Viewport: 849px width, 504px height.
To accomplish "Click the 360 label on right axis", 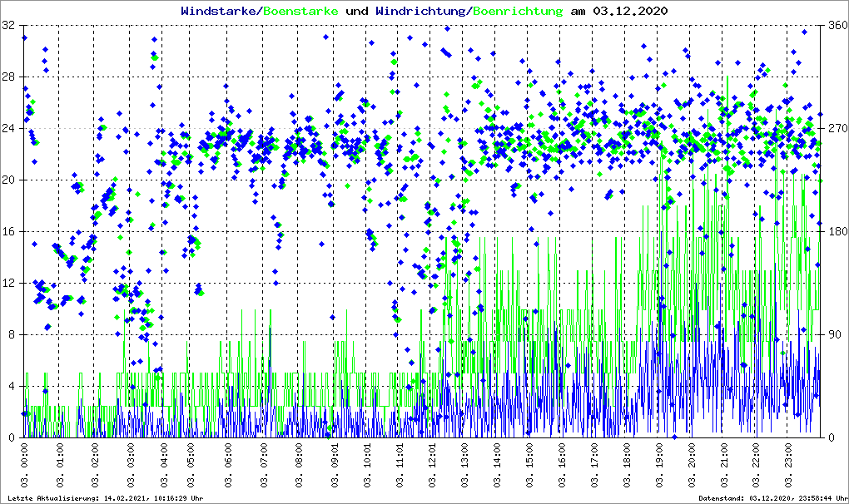I will pyautogui.click(x=835, y=26).
